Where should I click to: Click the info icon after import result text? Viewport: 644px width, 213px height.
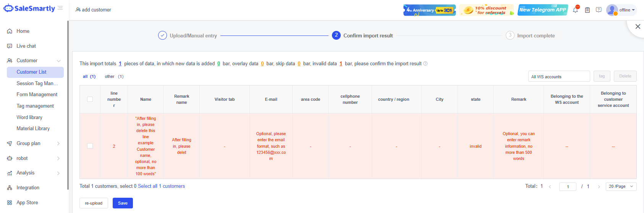(426, 64)
